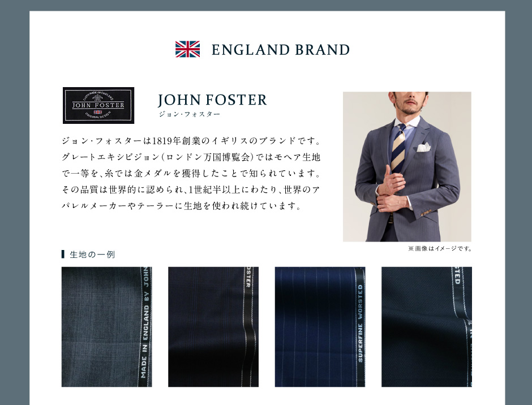Screen dimensions: 532x405
Task: Select the blue pinstripe Superfine Worsted swatch
Action: (320, 326)
